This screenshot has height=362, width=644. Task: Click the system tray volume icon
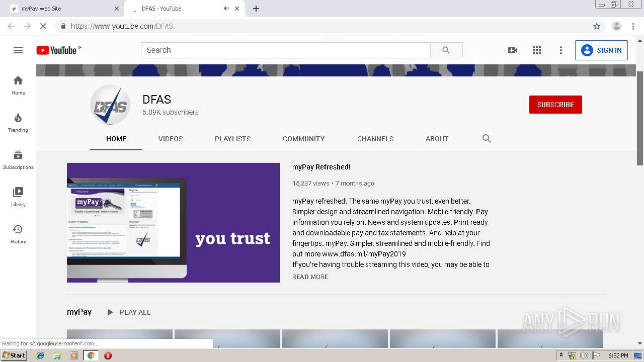584,355
